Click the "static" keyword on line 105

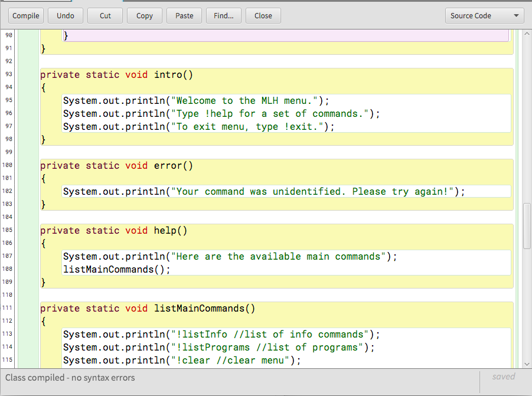103,231
